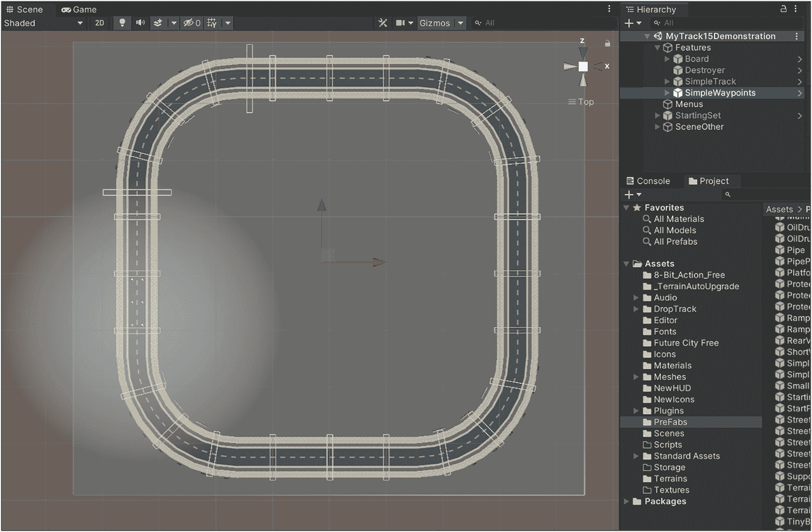Click scene view search field
The height and width of the screenshot is (532, 812).
point(544,23)
